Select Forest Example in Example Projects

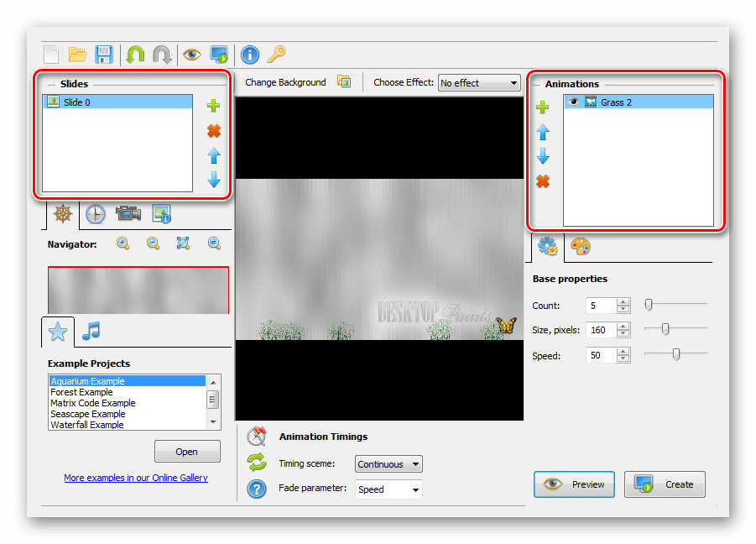point(128,392)
